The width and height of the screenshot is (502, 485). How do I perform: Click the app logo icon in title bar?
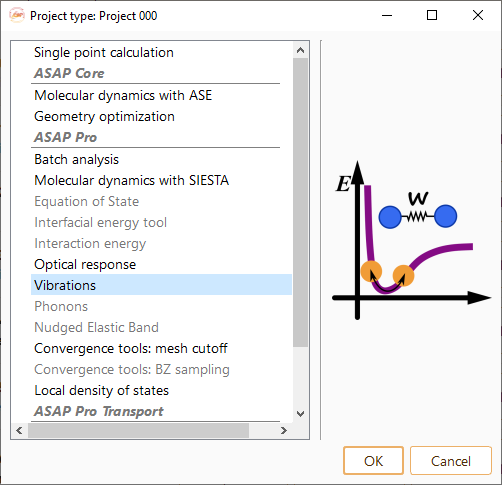17,15
